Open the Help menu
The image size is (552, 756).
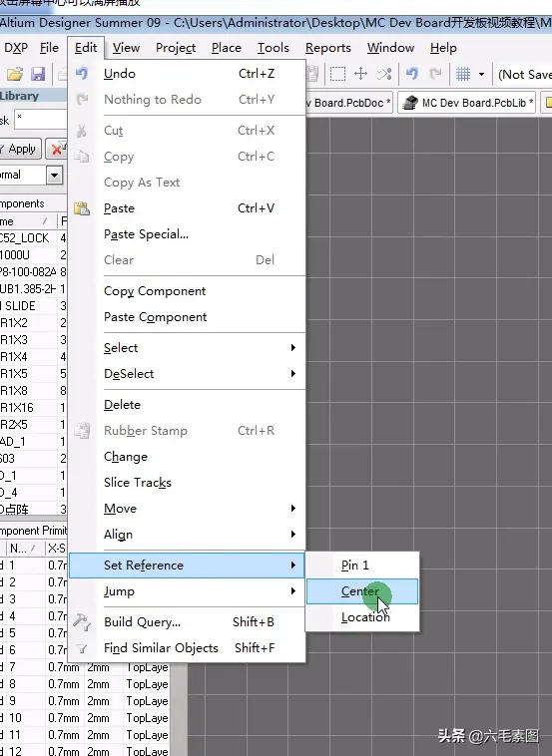click(x=443, y=48)
